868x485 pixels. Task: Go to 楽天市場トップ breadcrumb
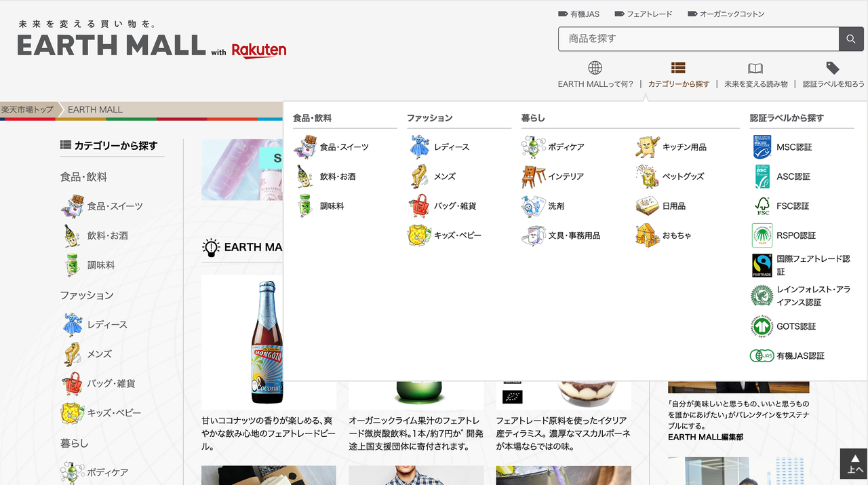point(27,109)
